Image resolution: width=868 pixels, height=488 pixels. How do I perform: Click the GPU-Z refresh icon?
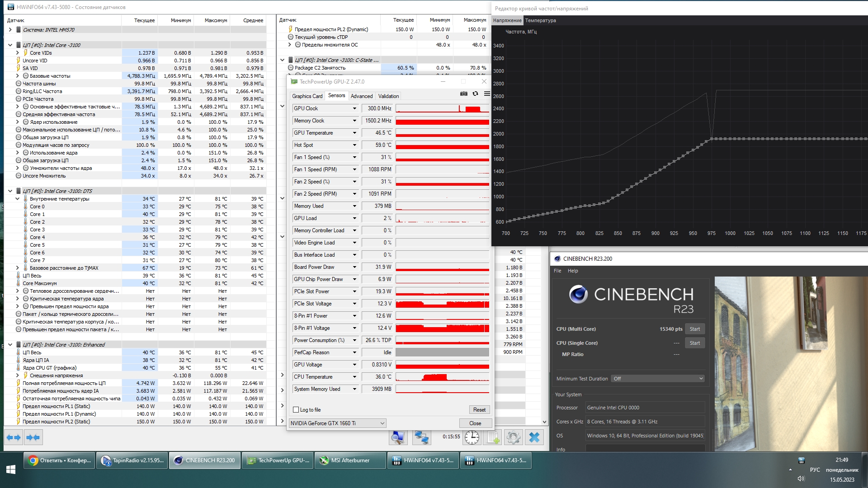point(475,94)
